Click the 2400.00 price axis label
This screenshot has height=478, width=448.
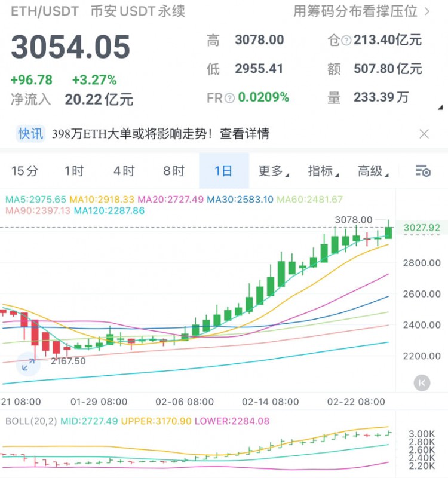click(422, 325)
